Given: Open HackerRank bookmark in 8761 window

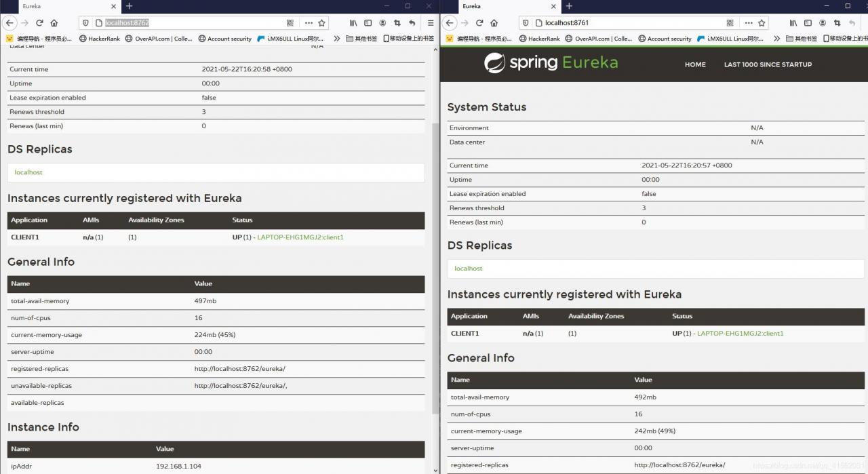Looking at the screenshot, I should coord(540,39).
